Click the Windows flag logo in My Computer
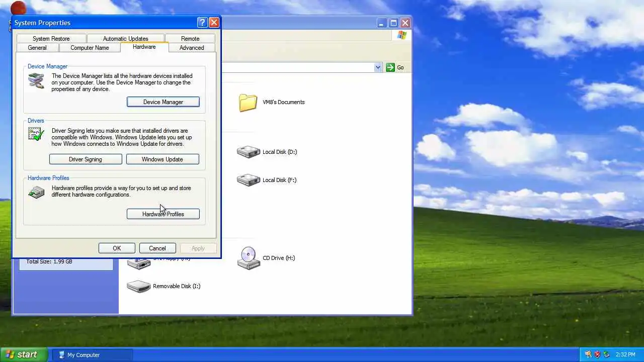This screenshot has height=362, width=644. [401, 35]
